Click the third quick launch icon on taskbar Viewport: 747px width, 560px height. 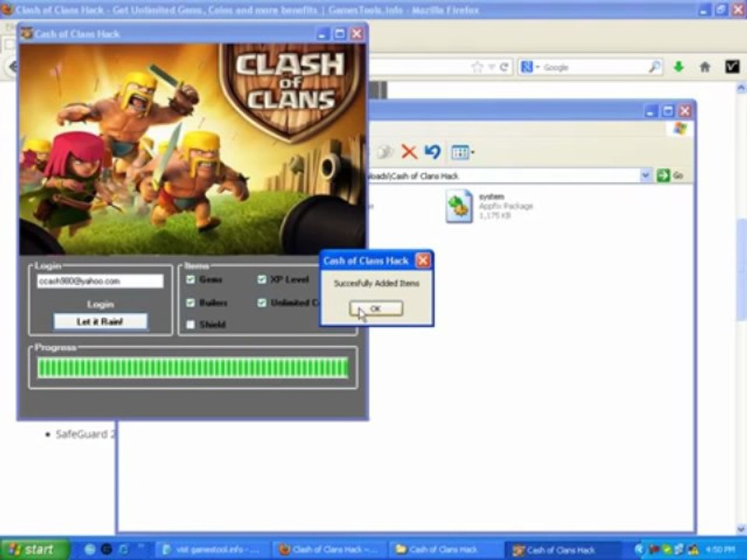[x=123, y=550]
